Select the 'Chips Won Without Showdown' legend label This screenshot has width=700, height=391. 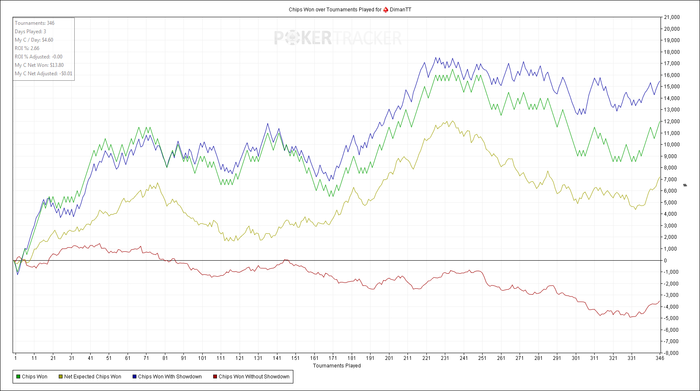pyautogui.click(x=254, y=377)
